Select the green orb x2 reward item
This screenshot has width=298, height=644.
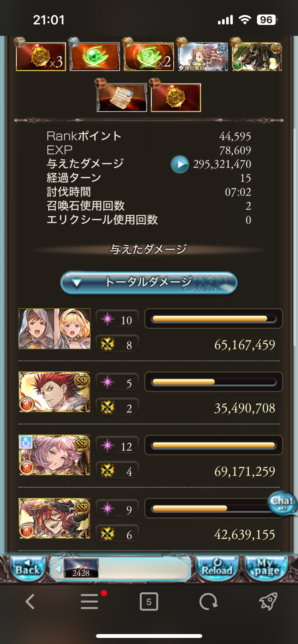pos(149,57)
